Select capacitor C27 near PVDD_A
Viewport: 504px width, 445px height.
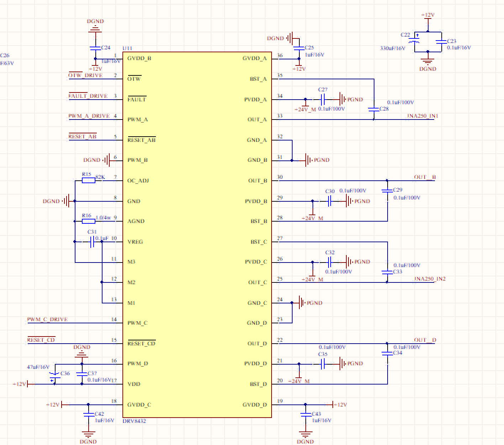tap(323, 100)
